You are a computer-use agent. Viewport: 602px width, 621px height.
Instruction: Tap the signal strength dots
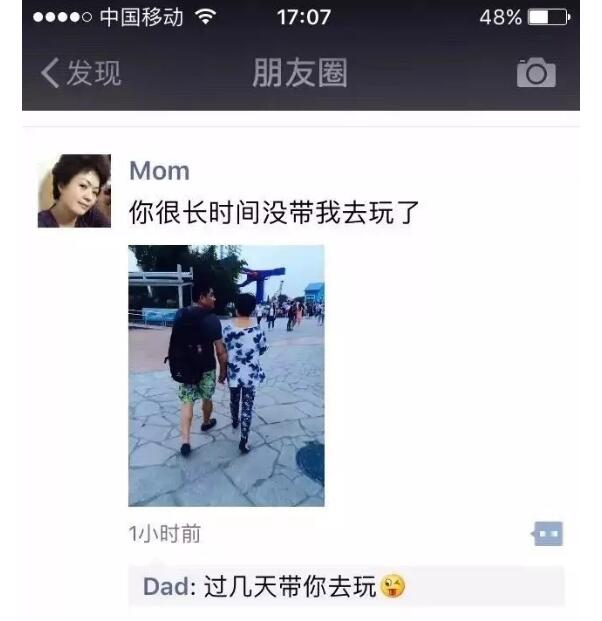(63, 17)
